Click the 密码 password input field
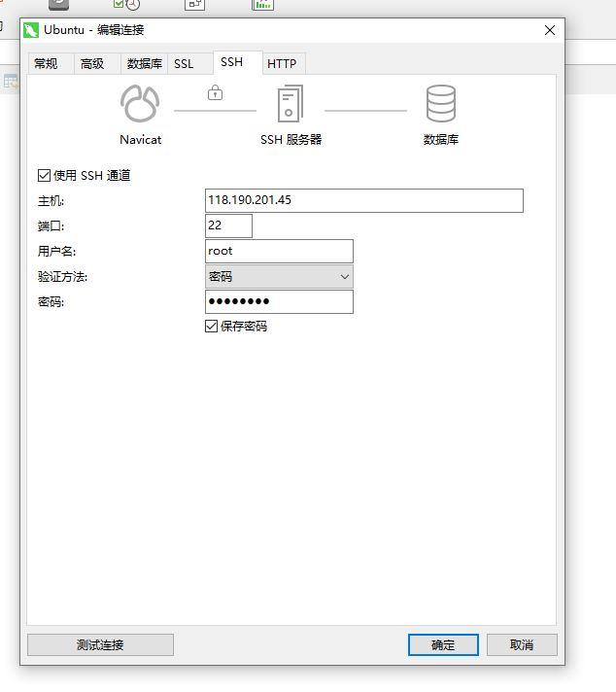 [279, 301]
